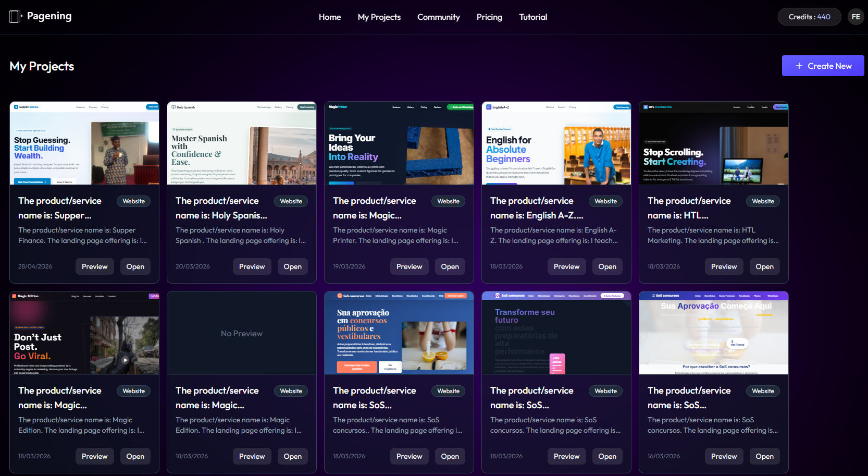
Task: Click the title 'name is: English A-Z....'
Action: [x=537, y=215]
